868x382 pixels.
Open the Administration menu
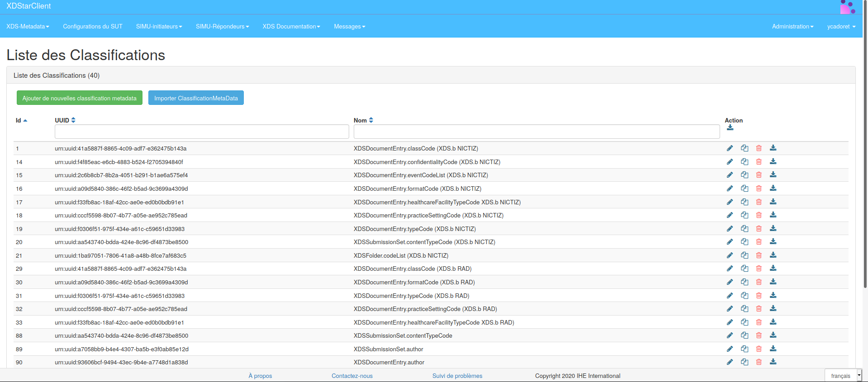coord(792,27)
